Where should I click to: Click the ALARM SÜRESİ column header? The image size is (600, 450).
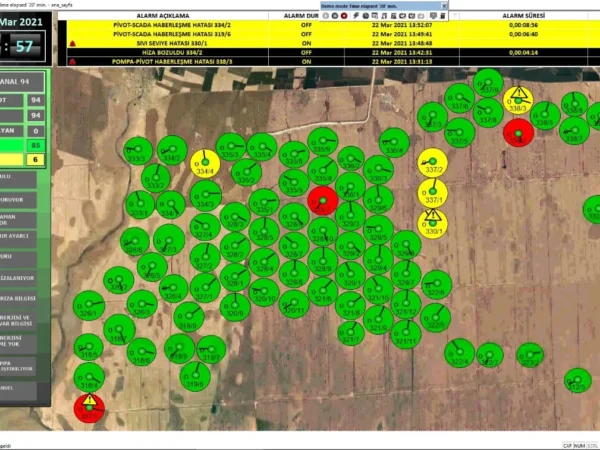[523, 17]
